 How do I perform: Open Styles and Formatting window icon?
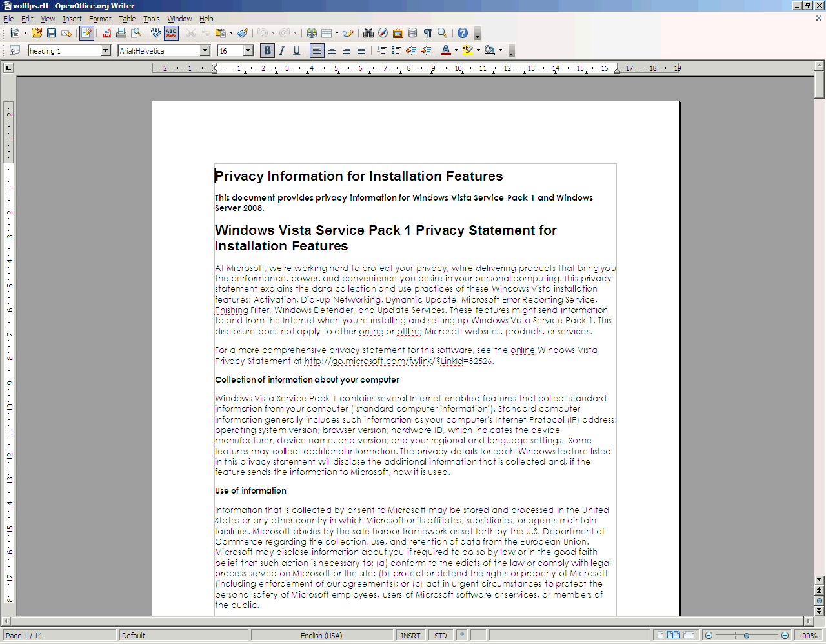coord(14,50)
